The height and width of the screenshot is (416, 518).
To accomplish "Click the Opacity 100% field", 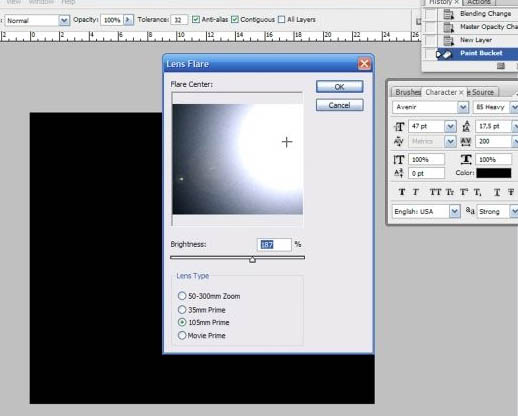I will pyautogui.click(x=112, y=20).
